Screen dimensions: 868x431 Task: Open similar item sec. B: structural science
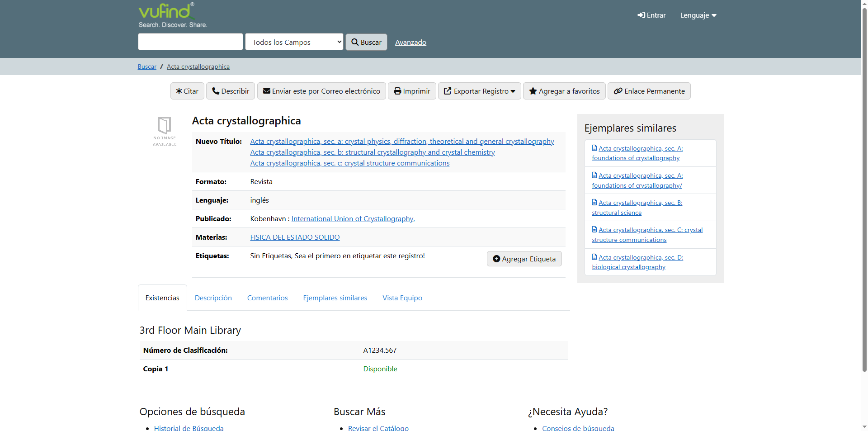[637, 208]
